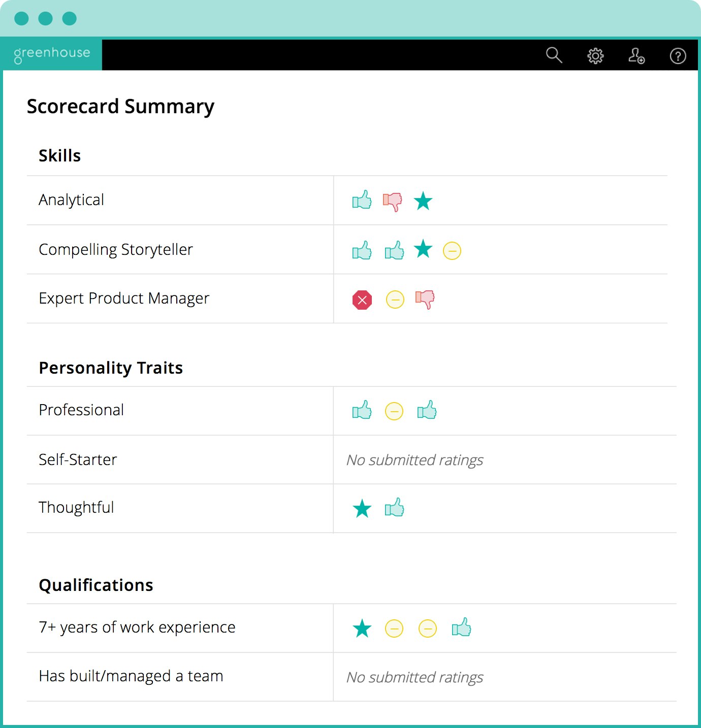The image size is (701, 728).
Task: Click the search magnifier icon
Action: pyautogui.click(x=554, y=55)
